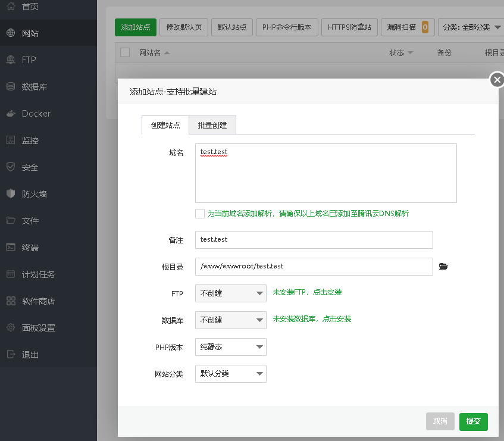
Task: Click the grid icon beside 软件商店
Action: (x=11, y=301)
